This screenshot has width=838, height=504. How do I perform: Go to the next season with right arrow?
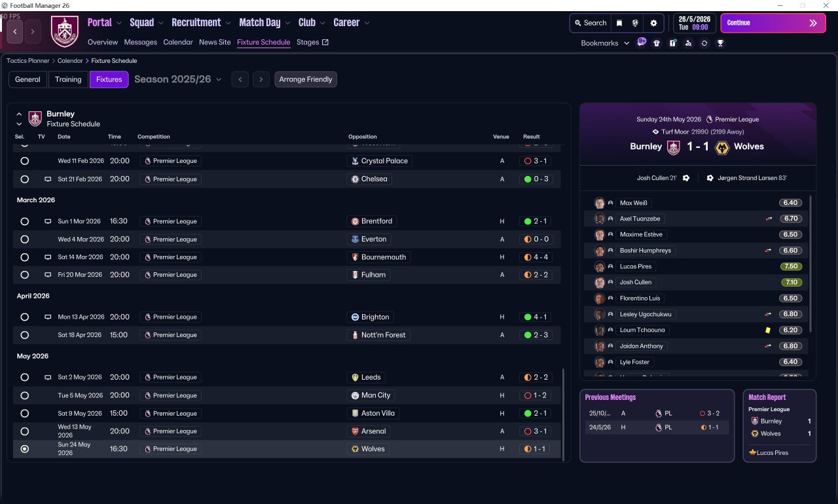coord(261,79)
